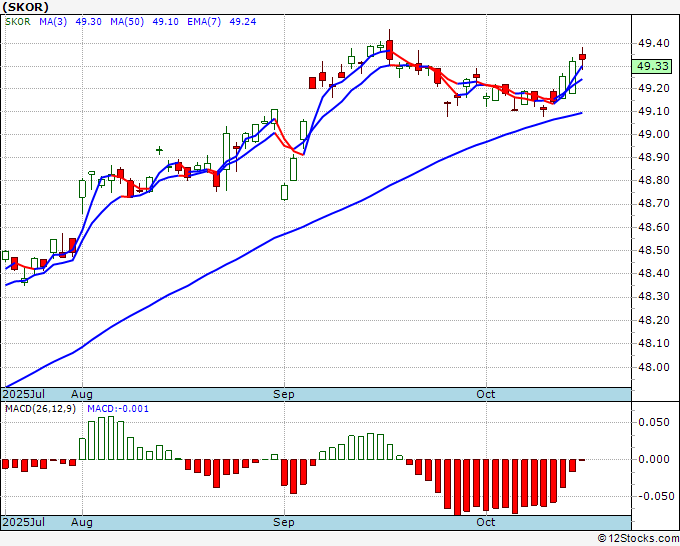Click the 48.20 price axis label

click(654, 320)
